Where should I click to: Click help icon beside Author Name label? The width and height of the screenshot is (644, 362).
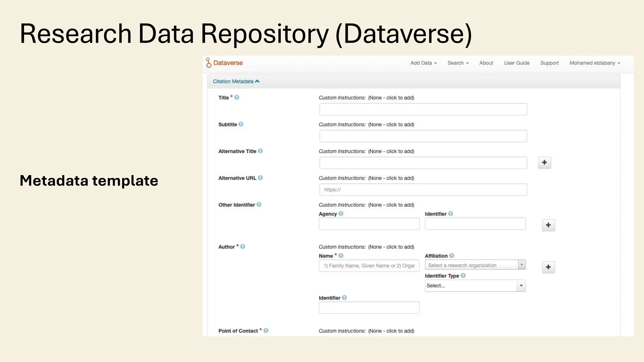(x=341, y=256)
